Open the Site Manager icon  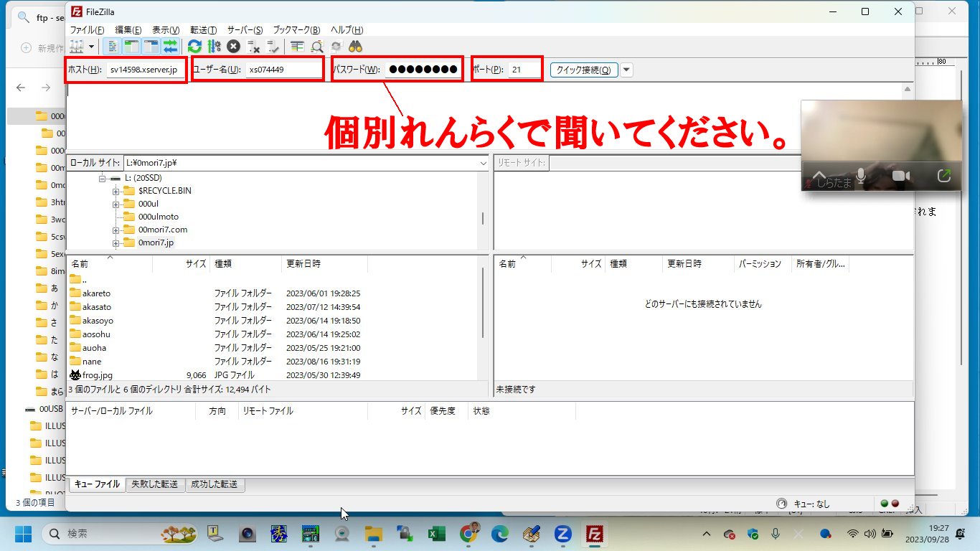pos(76,47)
